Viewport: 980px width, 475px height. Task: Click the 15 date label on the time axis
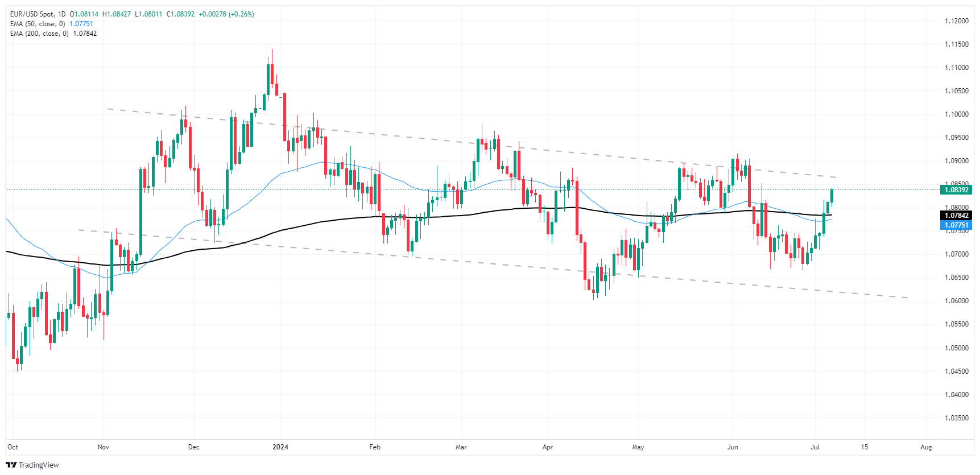865,447
